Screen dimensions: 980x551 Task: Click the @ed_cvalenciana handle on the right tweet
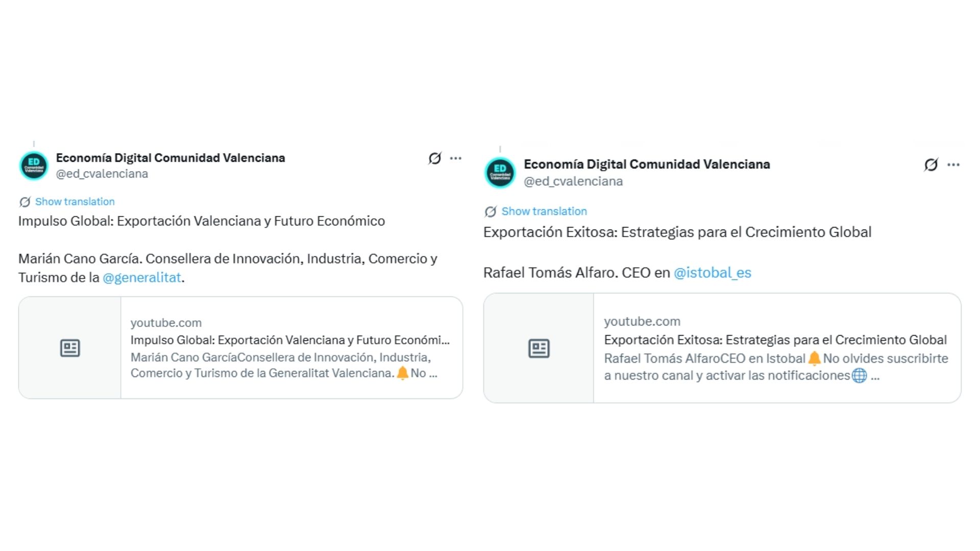[573, 182]
